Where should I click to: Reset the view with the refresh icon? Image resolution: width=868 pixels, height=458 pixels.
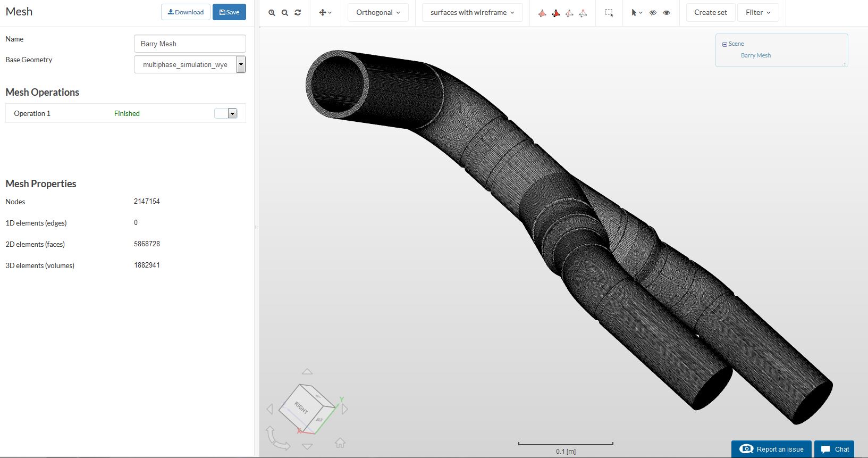coord(298,13)
